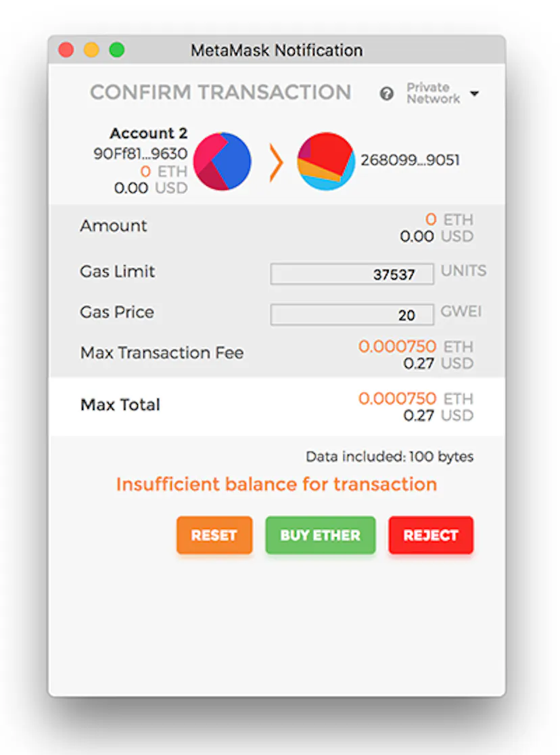Click sender address 90Ff81...9630
560x755 pixels.
click(x=140, y=154)
